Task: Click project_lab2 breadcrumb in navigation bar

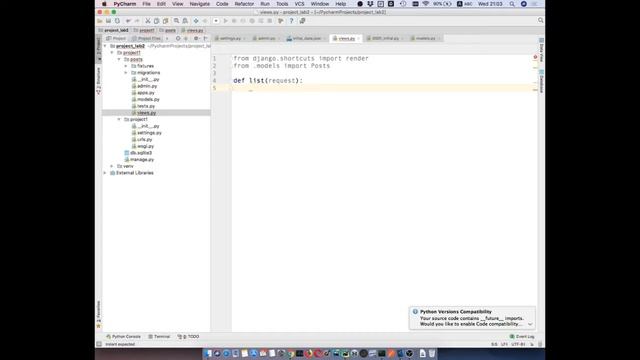Action: (x=113, y=30)
